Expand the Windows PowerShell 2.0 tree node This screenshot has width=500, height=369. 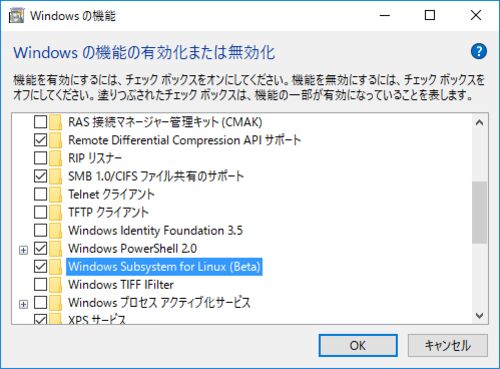pos(23,250)
